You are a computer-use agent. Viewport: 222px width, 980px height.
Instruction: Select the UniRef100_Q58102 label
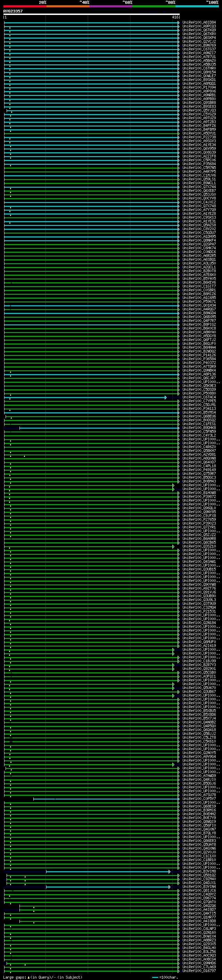[x=199, y=875]
